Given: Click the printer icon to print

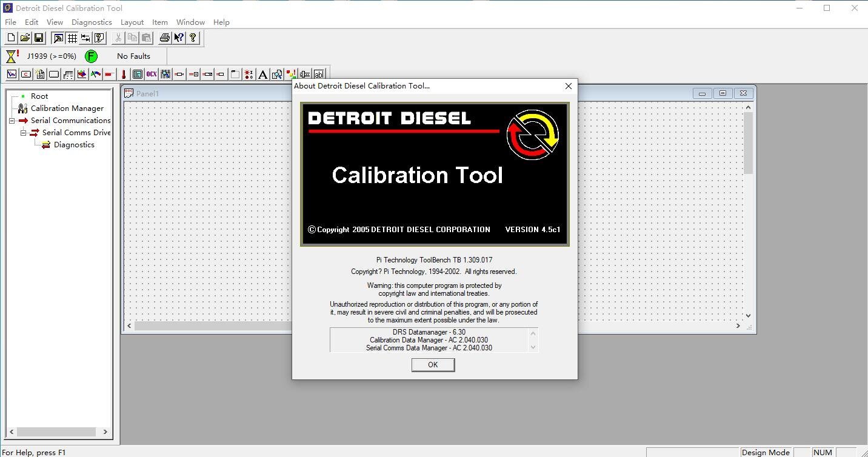Looking at the screenshot, I should click(x=164, y=38).
